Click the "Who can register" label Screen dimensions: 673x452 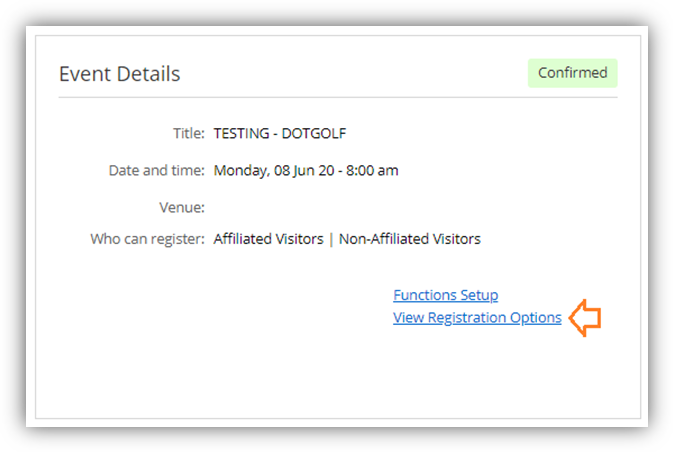147,239
